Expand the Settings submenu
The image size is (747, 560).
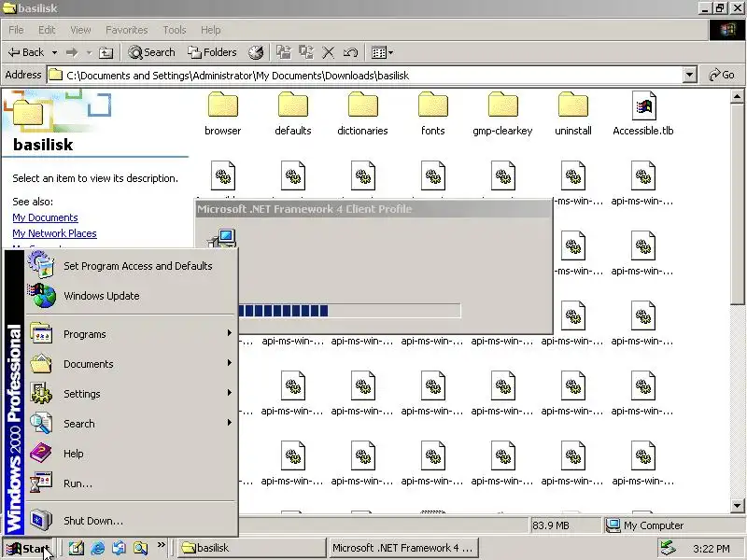click(x=132, y=394)
